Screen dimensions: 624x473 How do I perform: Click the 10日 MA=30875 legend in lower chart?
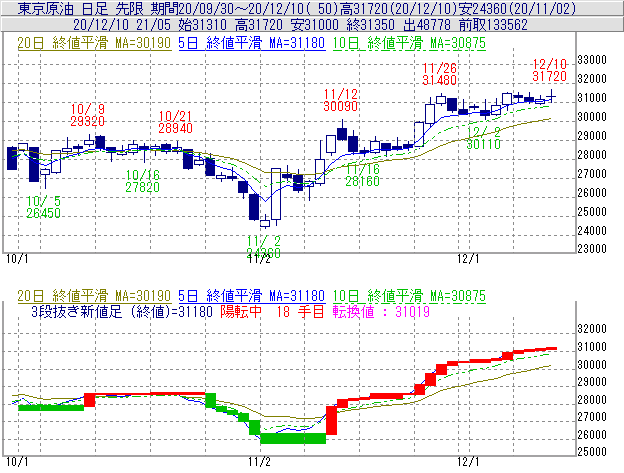pos(409,296)
